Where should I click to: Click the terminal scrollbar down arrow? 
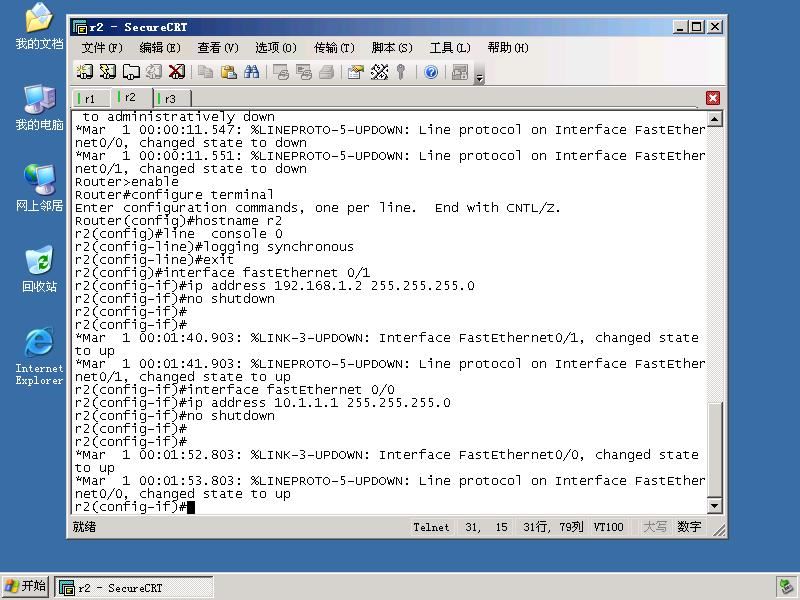point(714,506)
